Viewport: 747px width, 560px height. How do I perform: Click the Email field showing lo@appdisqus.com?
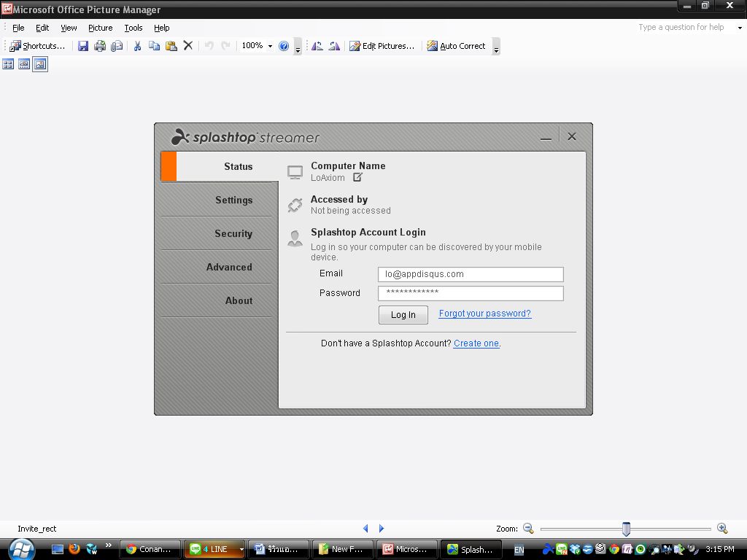pyautogui.click(x=471, y=274)
